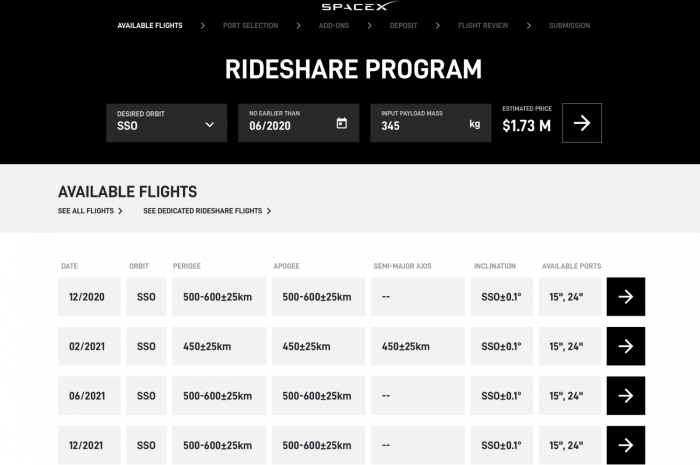Jump to the Submission step
700x465 pixels.
(x=569, y=25)
